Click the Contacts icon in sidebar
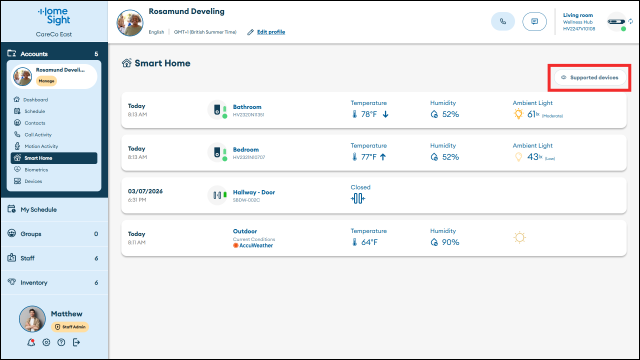The image size is (640, 360). tap(17, 122)
